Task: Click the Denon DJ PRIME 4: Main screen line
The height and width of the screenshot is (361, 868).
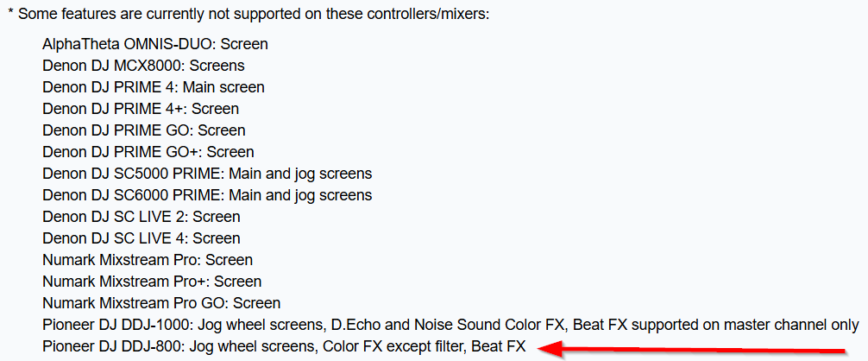Action: (x=154, y=87)
